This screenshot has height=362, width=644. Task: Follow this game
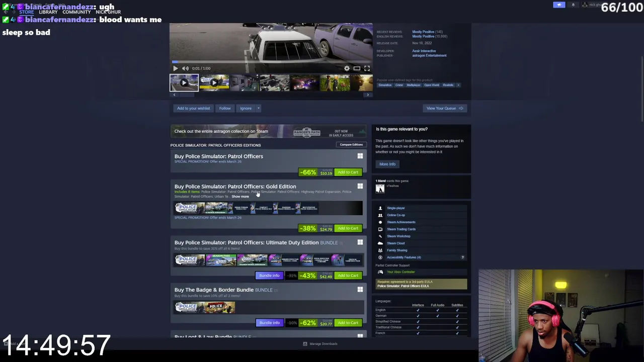225,108
